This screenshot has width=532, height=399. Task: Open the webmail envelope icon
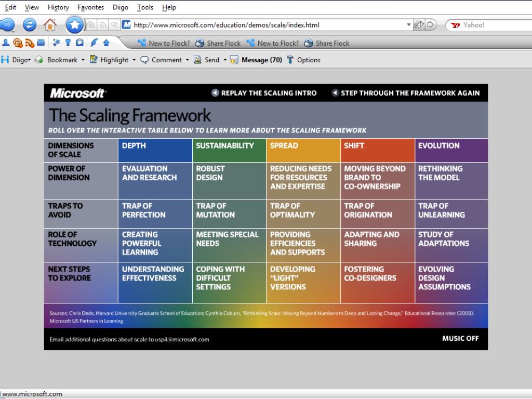tap(41, 43)
